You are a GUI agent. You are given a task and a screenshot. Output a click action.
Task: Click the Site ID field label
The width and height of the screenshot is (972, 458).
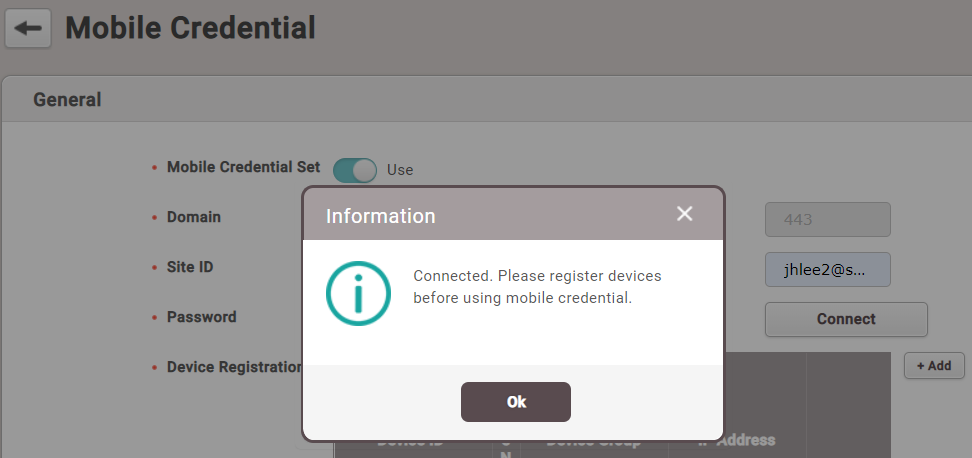pyautogui.click(x=190, y=267)
